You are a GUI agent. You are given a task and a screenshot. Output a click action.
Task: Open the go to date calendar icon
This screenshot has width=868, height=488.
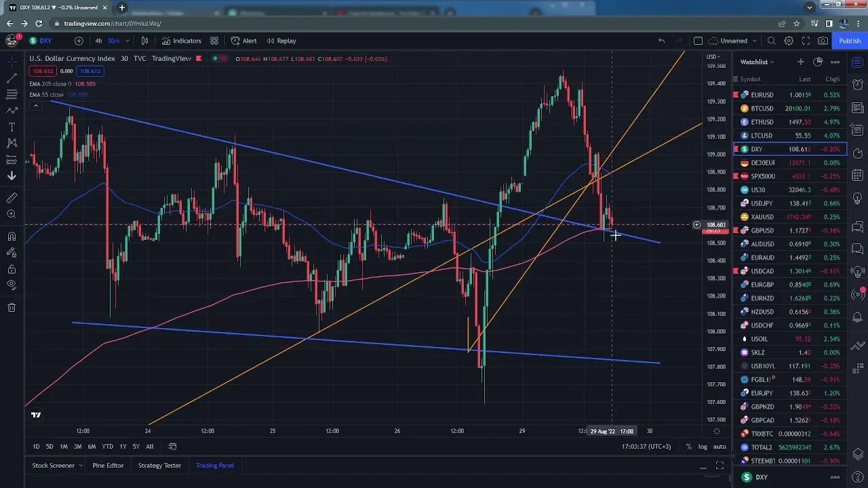tap(172, 446)
